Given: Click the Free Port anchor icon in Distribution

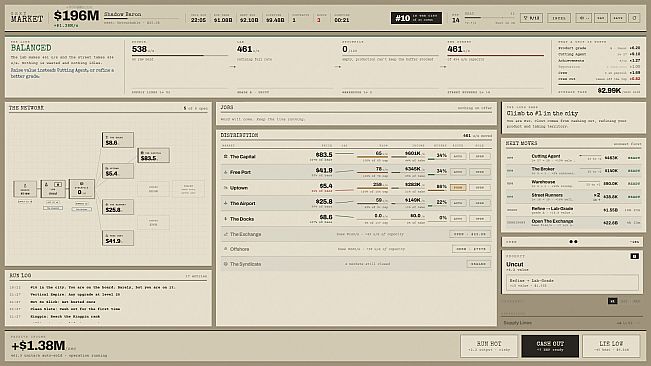Looking at the screenshot, I should [225, 172].
